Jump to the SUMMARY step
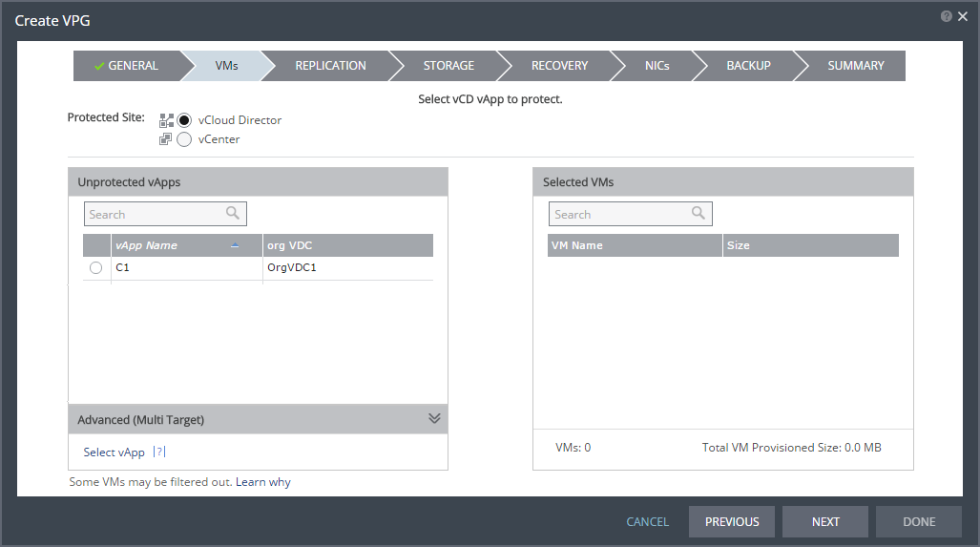The height and width of the screenshot is (547, 980). [856, 66]
